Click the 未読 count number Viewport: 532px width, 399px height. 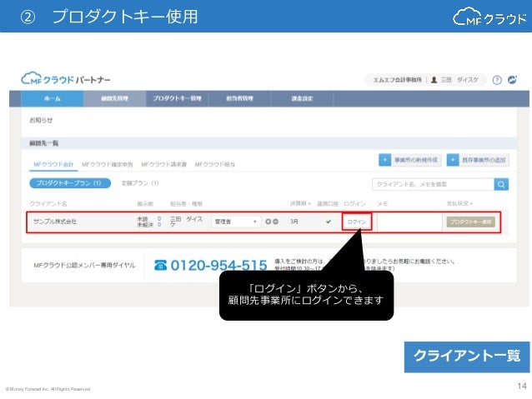pos(159,218)
